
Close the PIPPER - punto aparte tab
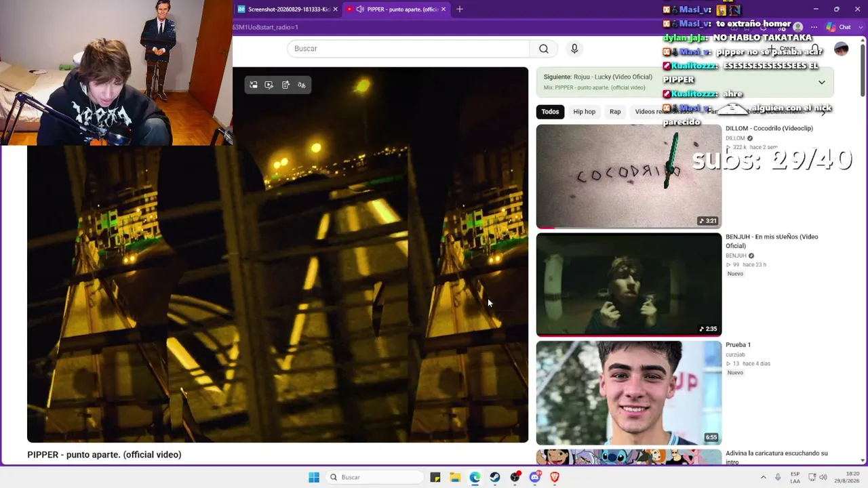click(443, 9)
